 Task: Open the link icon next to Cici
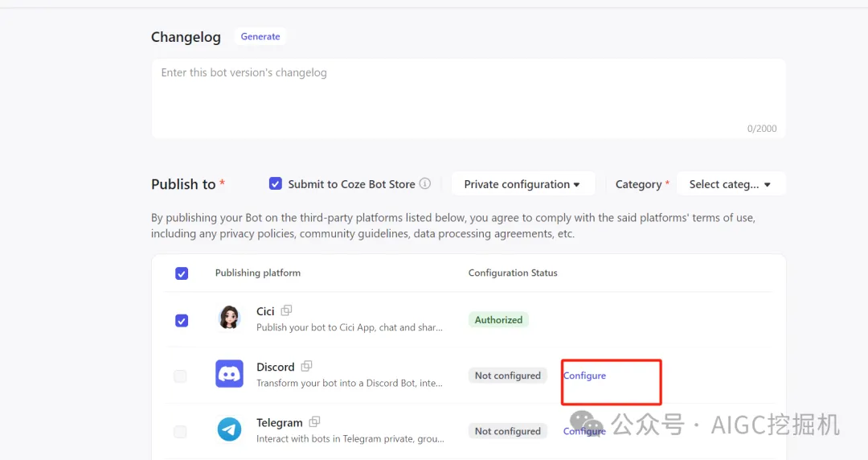[286, 310]
